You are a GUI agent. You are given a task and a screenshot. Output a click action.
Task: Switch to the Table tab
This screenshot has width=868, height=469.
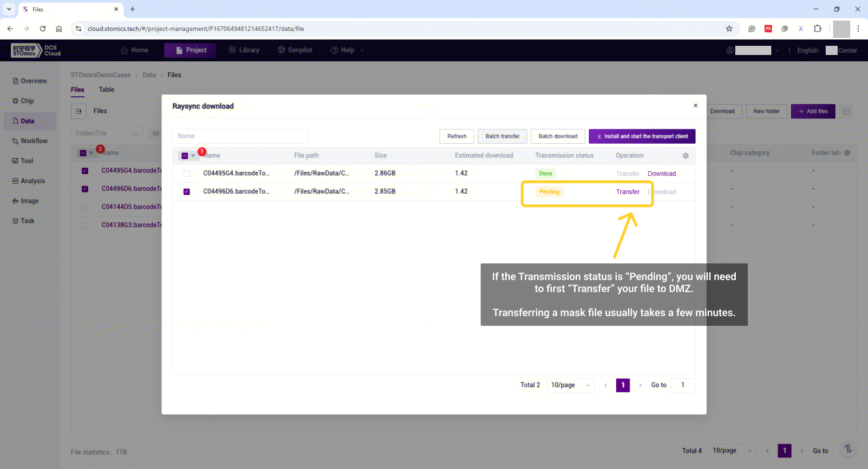tap(106, 90)
